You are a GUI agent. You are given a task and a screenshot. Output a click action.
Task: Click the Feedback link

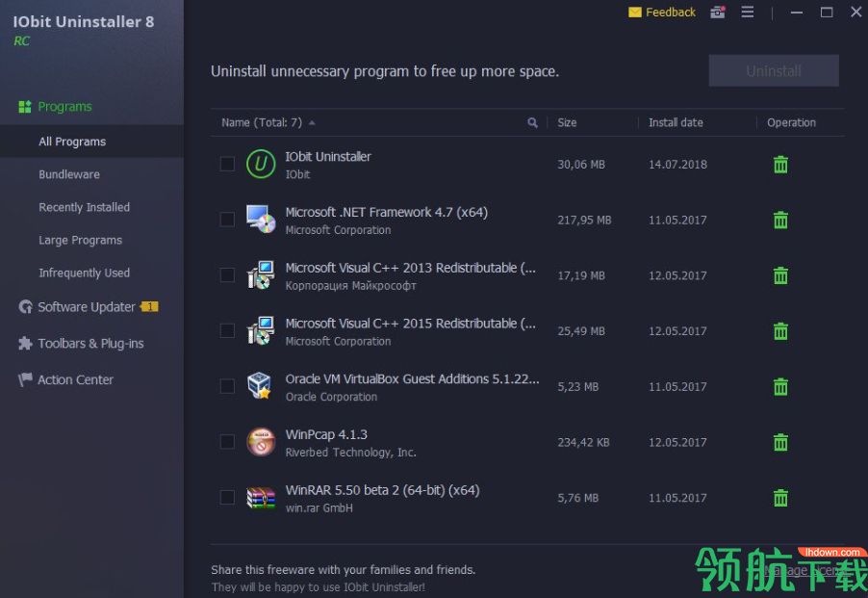671,13
